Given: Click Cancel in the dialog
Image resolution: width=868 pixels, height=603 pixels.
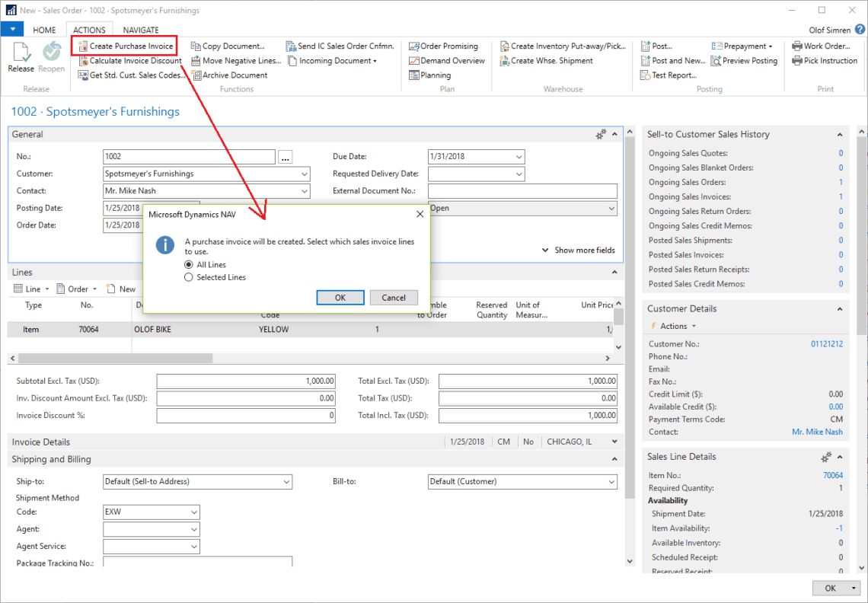Looking at the screenshot, I should click(394, 298).
